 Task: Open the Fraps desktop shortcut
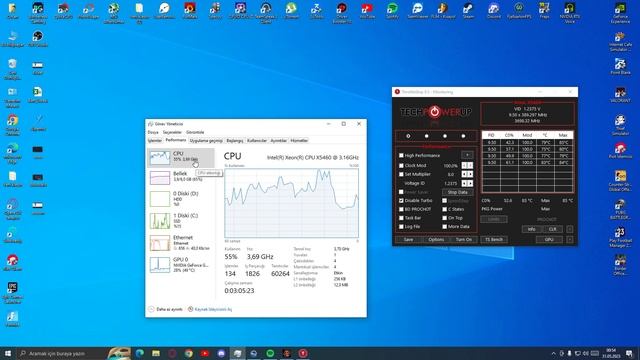pos(544,11)
